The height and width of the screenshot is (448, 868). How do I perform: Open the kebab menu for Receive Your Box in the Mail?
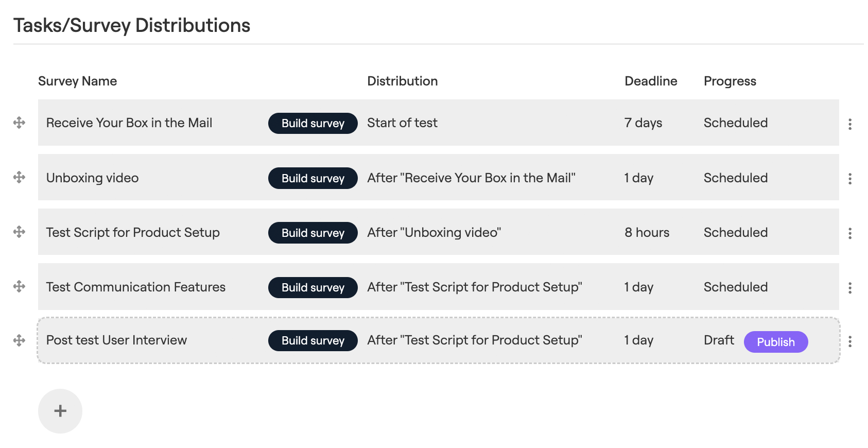tap(850, 123)
